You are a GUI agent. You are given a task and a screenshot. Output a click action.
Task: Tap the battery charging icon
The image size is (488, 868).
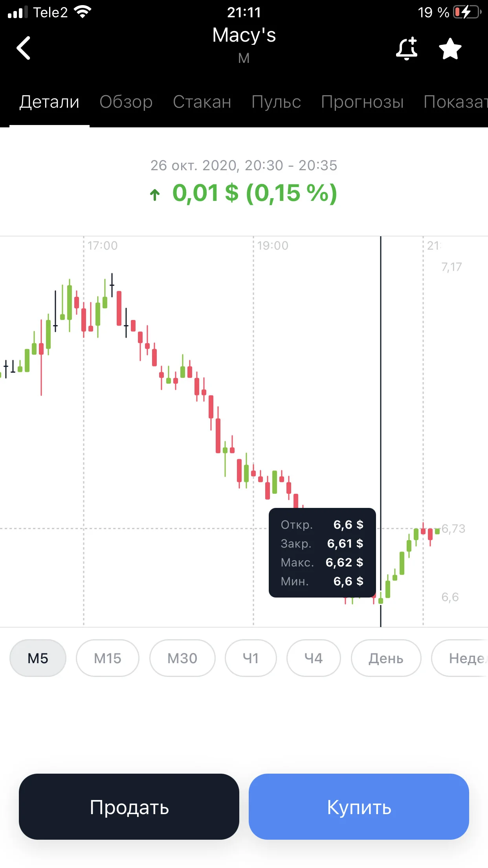(467, 12)
